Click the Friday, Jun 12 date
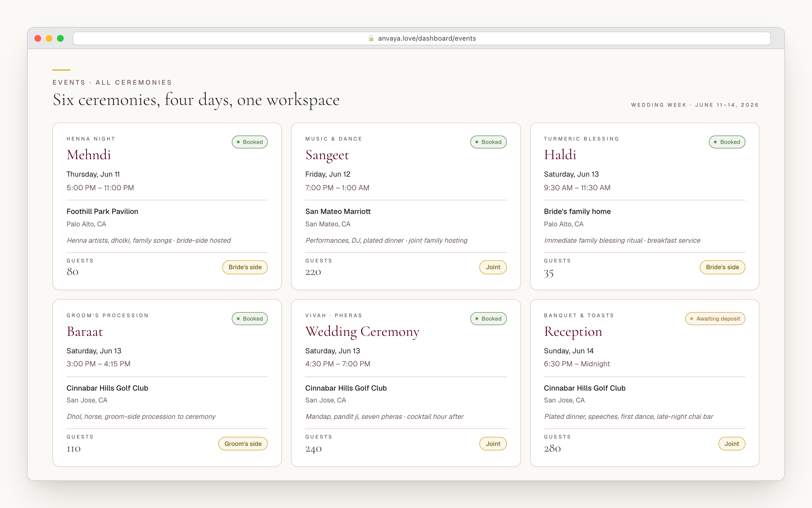 pos(328,174)
